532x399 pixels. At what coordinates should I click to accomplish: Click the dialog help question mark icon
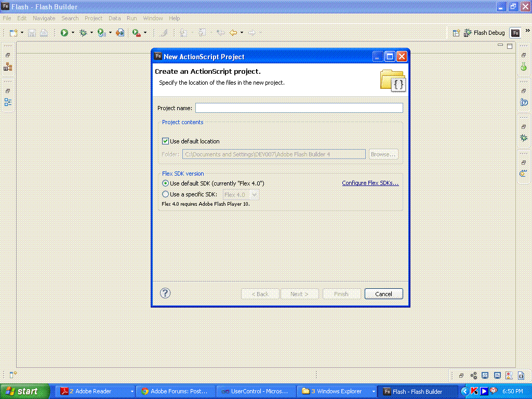(165, 293)
